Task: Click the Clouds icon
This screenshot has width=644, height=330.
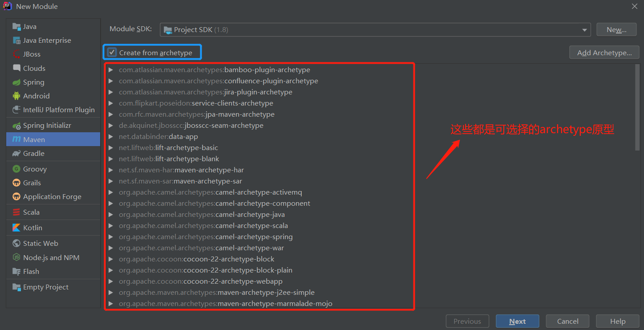Action: click(16, 68)
